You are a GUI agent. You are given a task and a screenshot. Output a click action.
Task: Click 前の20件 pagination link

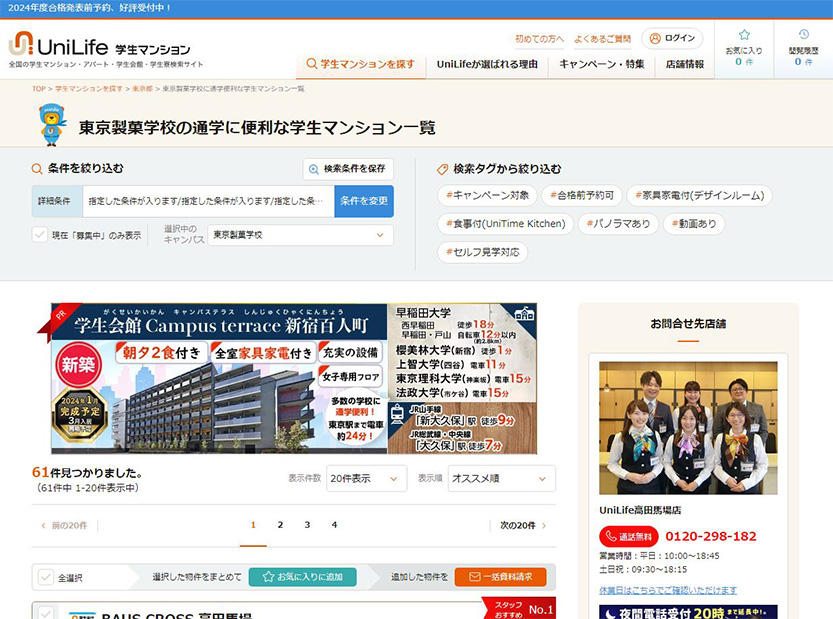(x=64, y=525)
